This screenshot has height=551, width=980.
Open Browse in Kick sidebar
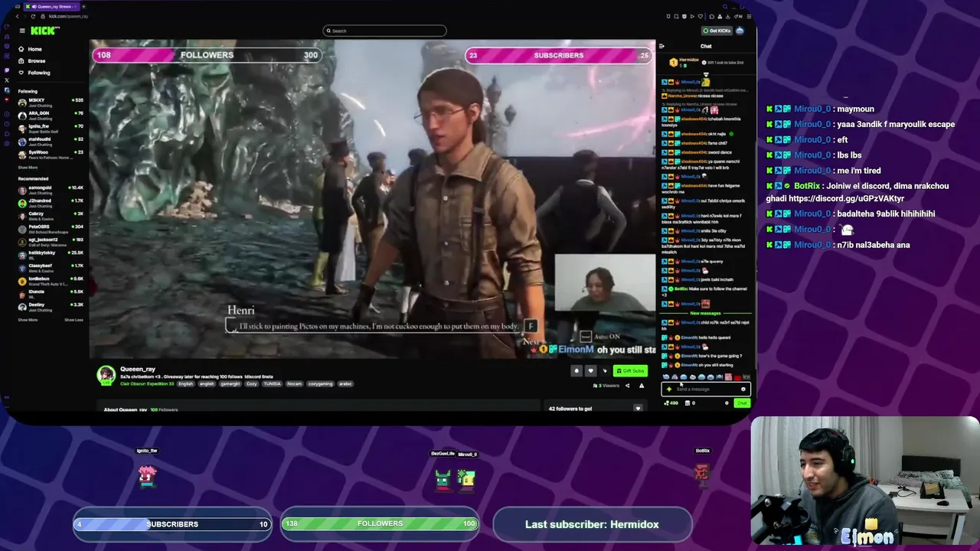[31, 61]
